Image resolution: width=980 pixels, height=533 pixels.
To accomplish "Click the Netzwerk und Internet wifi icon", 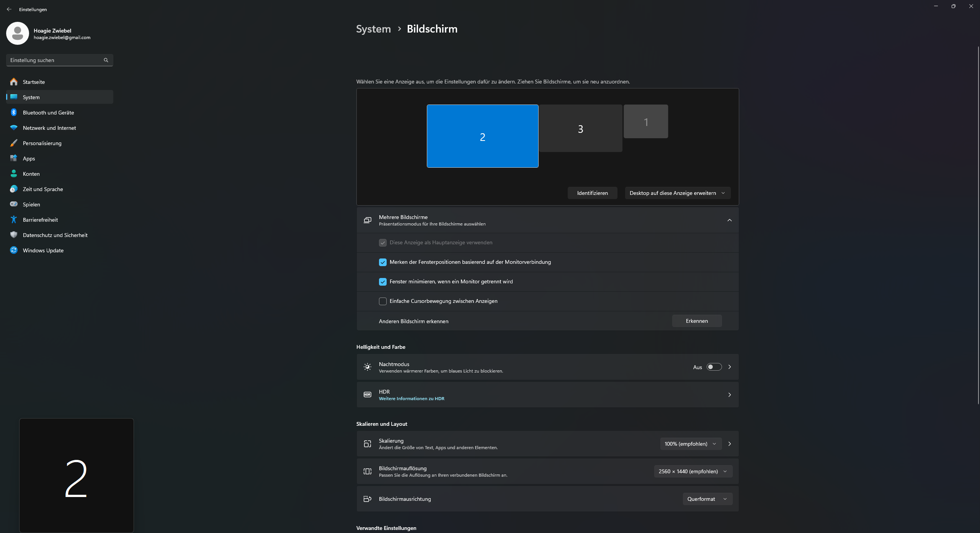I will coord(14,128).
